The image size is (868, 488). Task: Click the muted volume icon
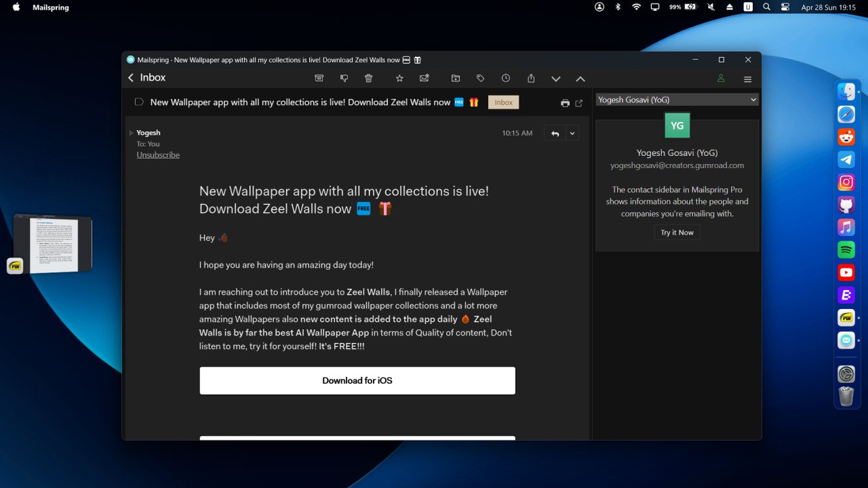(x=711, y=7)
